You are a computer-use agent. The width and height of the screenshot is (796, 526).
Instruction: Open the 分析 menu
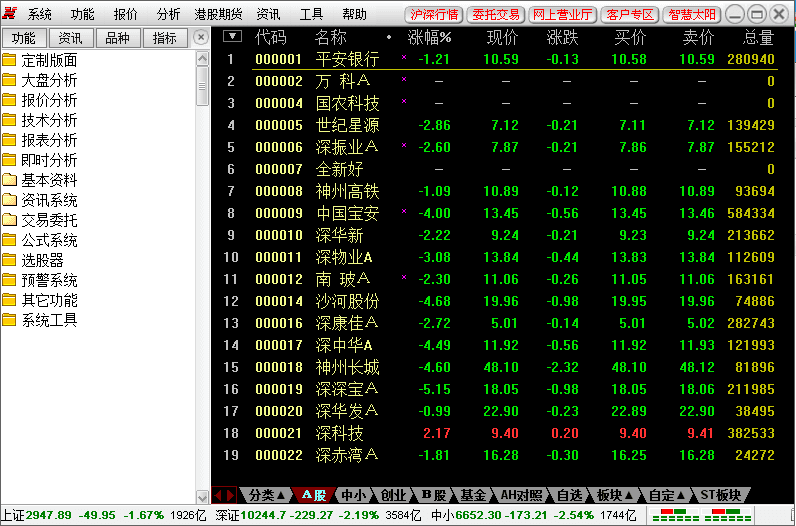(x=169, y=14)
